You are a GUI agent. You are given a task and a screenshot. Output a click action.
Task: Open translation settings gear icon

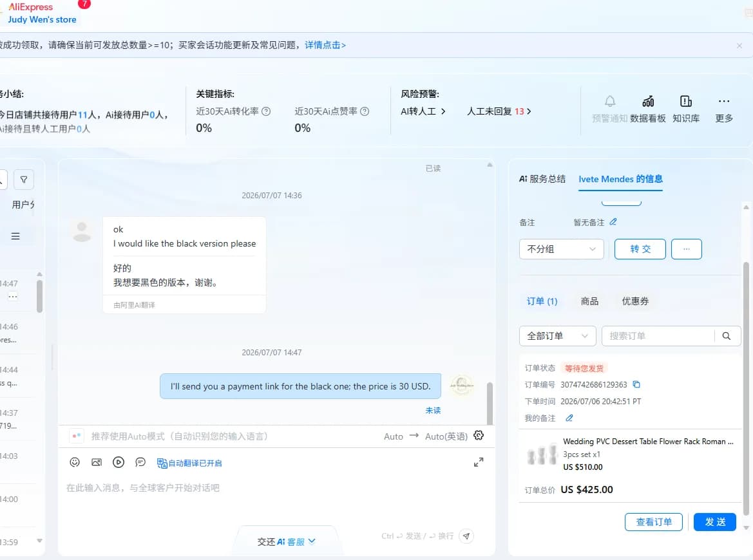479,435
